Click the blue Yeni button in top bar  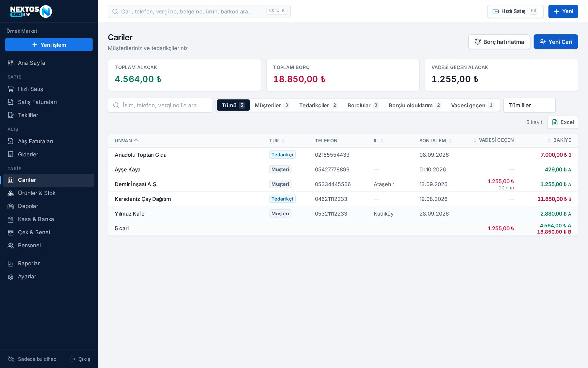[563, 11]
